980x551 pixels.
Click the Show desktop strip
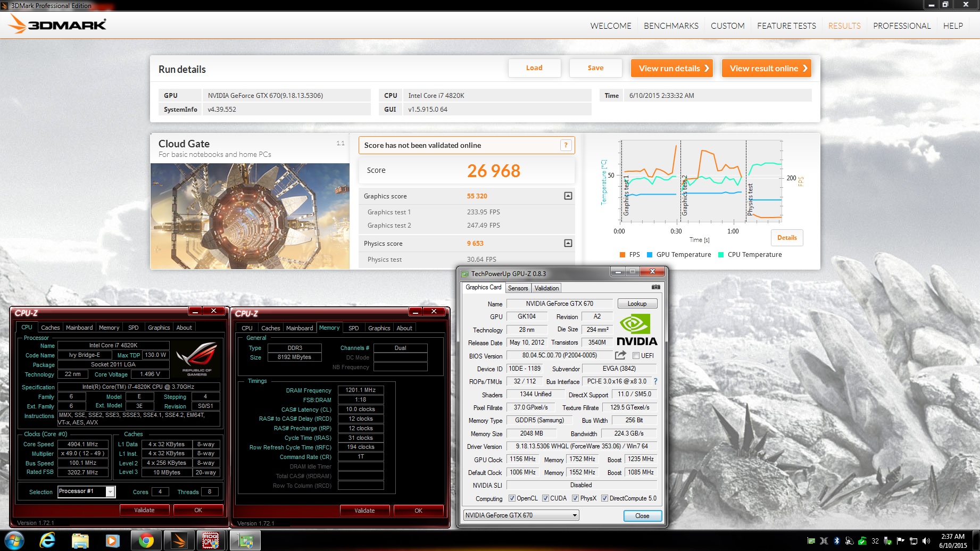click(976, 541)
